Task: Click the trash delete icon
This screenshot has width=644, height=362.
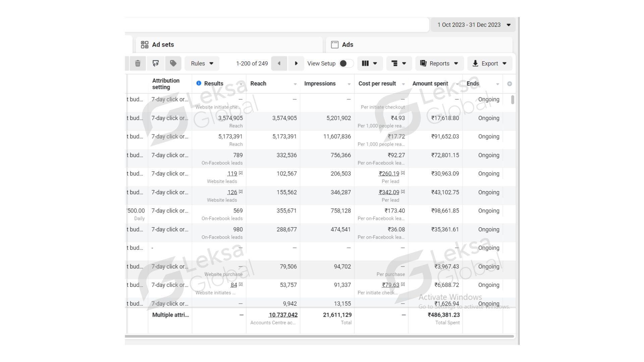Action: click(138, 63)
